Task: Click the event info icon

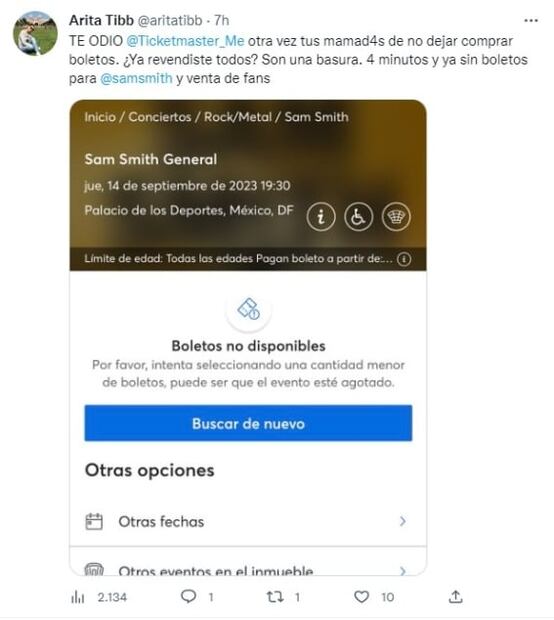Action: click(x=321, y=217)
